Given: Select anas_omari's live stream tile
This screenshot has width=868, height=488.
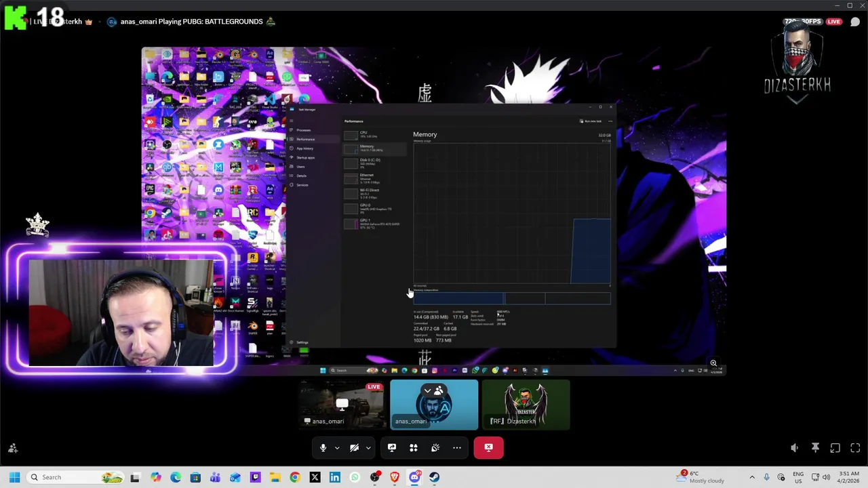Looking at the screenshot, I should [342, 405].
